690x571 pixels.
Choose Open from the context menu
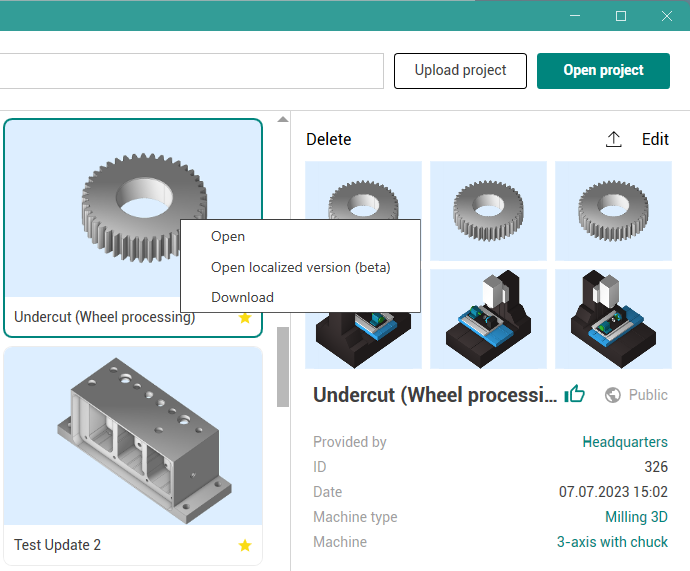(x=228, y=237)
